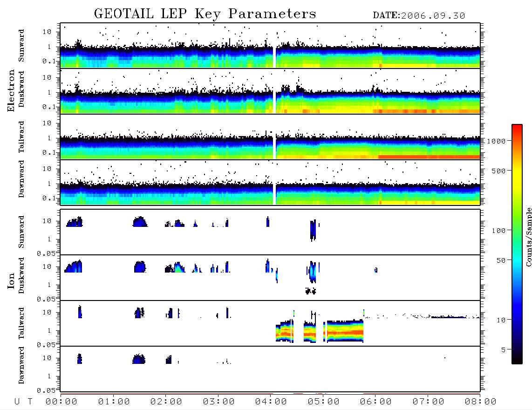Select the vertical "Ion" group label

point(11,280)
